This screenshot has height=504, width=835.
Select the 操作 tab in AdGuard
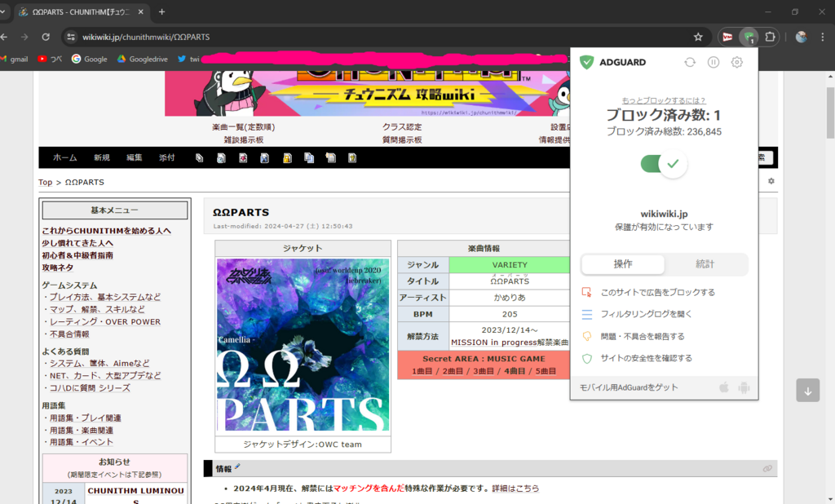pyautogui.click(x=623, y=264)
